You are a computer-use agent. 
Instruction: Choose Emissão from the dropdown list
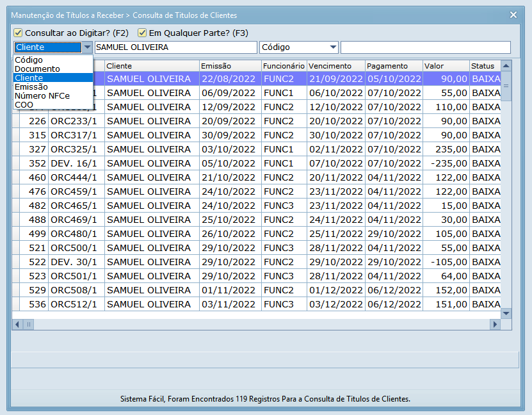pos(31,86)
